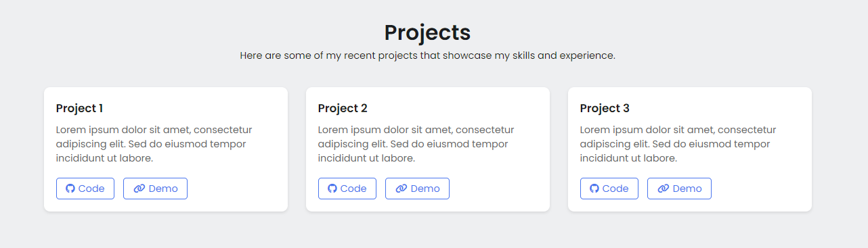Click the GitHub icon in Project 2 card
Image resolution: width=868 pixels, height=248 pixels.
(x=332, y=189)
